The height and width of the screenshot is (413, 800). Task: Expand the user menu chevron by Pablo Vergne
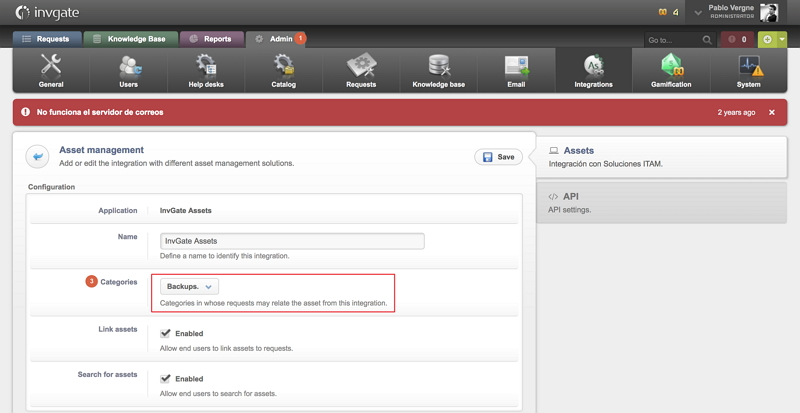pyautogui.click(x=698, y=13)
